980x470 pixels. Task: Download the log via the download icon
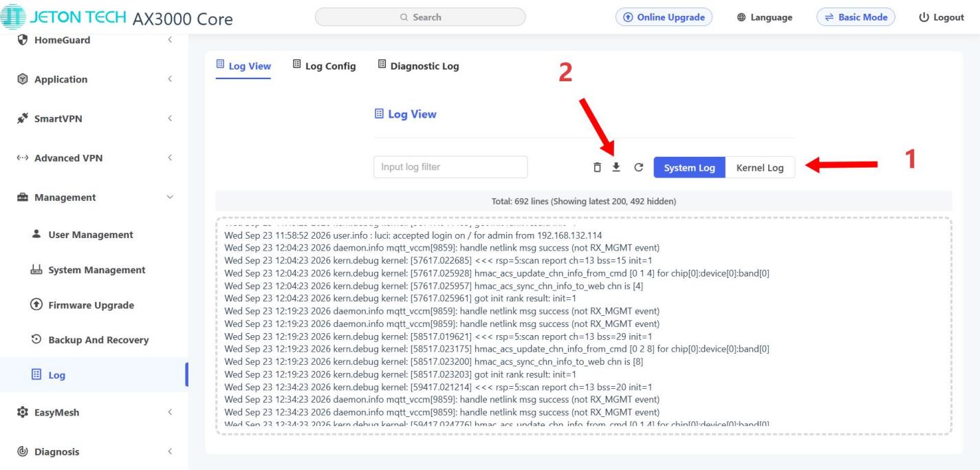pos(616,167)
